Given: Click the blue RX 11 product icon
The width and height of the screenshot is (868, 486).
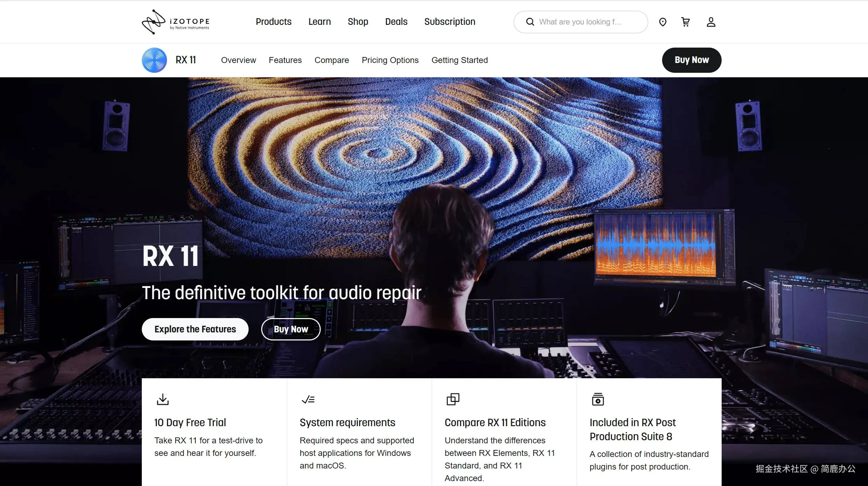Looking at the screenshot, I should tap(154, 60).
